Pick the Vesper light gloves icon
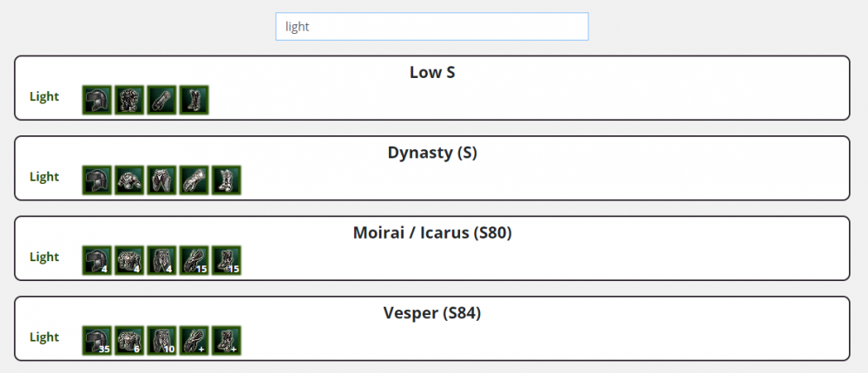Image resolution: width=868 pixels, height=373 pixels. (x=194, y=340)
